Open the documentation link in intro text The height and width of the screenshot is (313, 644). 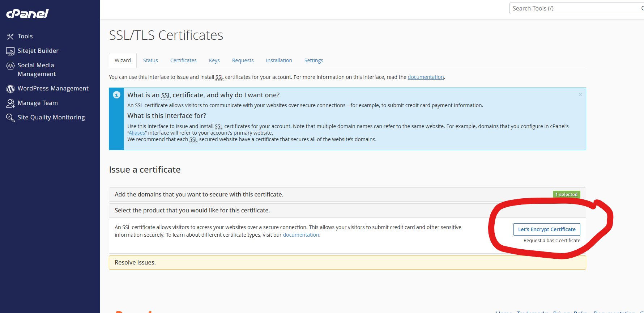coord(426,77)
